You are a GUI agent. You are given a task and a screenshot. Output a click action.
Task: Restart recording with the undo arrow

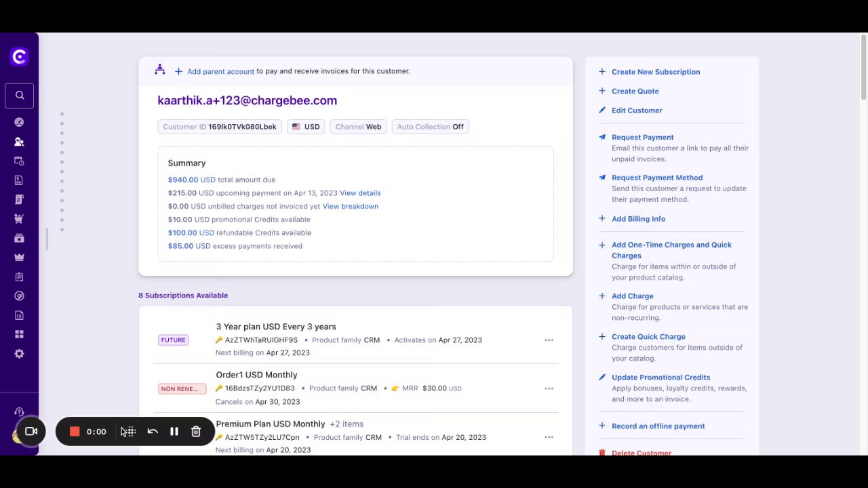[153, 431]
